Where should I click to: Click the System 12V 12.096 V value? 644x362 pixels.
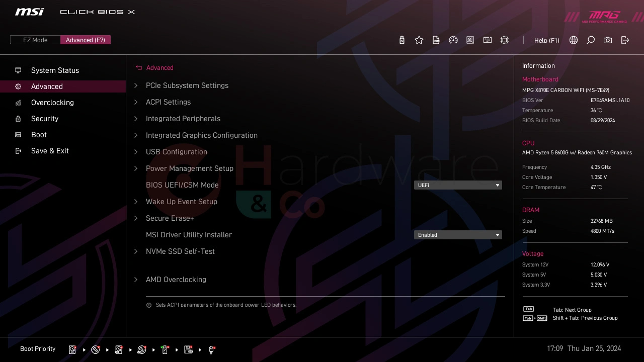click(x=600, y=265)
